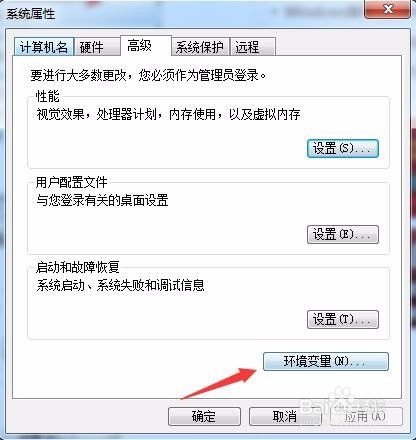Open 环境变量(N) dialog
Image resolution: width=416 pixels, height=440 pixels.
(x=326, y=362)
